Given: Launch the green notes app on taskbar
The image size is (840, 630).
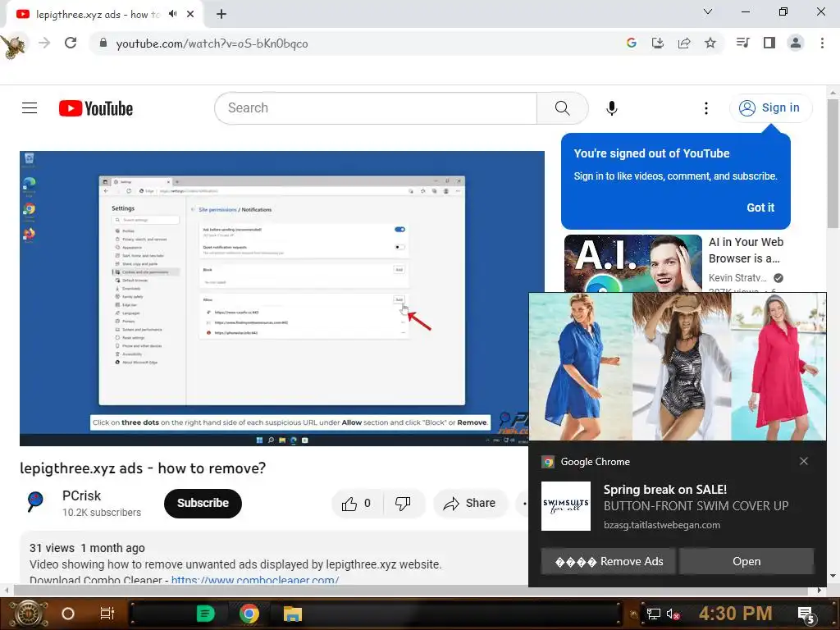Looking at the screenshot, I should pyautogui.click(x=205, y=614).
